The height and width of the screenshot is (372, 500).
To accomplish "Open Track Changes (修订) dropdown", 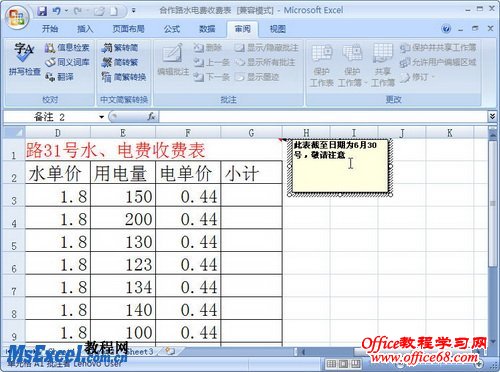I will (x=417, y=77).
